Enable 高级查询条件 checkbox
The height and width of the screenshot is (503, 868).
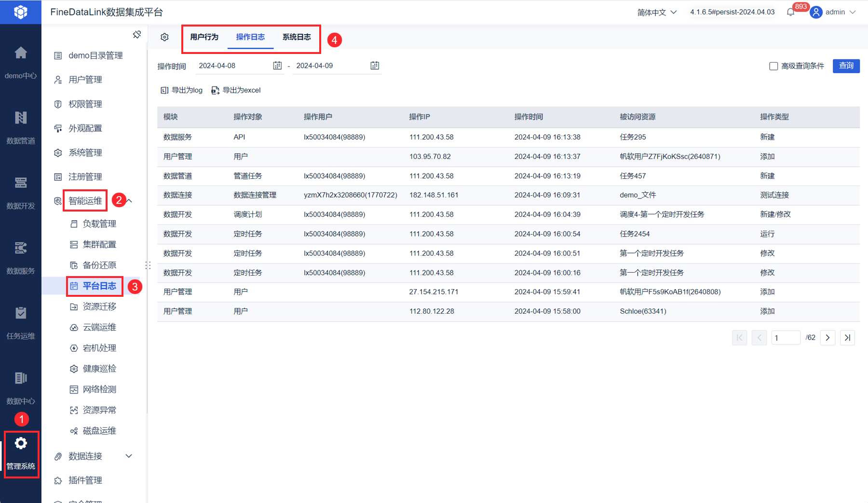(x=773, y=66)
